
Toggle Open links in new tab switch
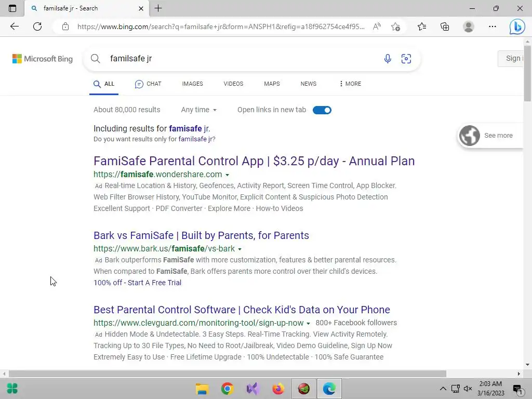click(x=322, y=110)
